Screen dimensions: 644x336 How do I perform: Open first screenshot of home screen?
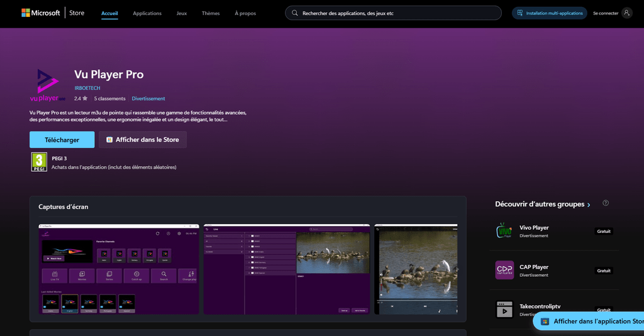coord(119,269)
